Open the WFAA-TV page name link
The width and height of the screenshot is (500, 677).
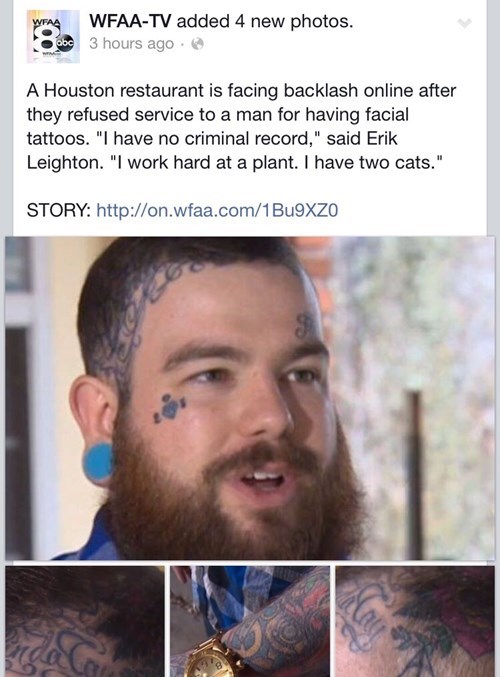(x=130, y=21)
